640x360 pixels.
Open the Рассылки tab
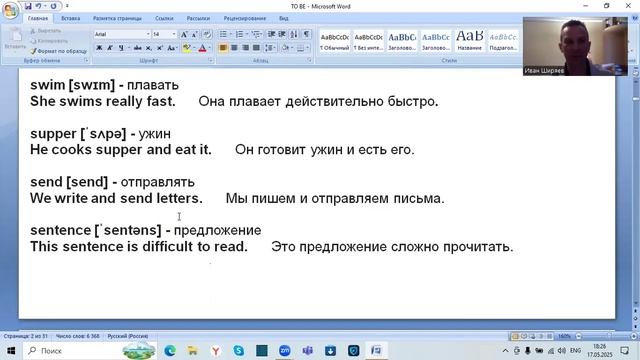click(198, 18)
